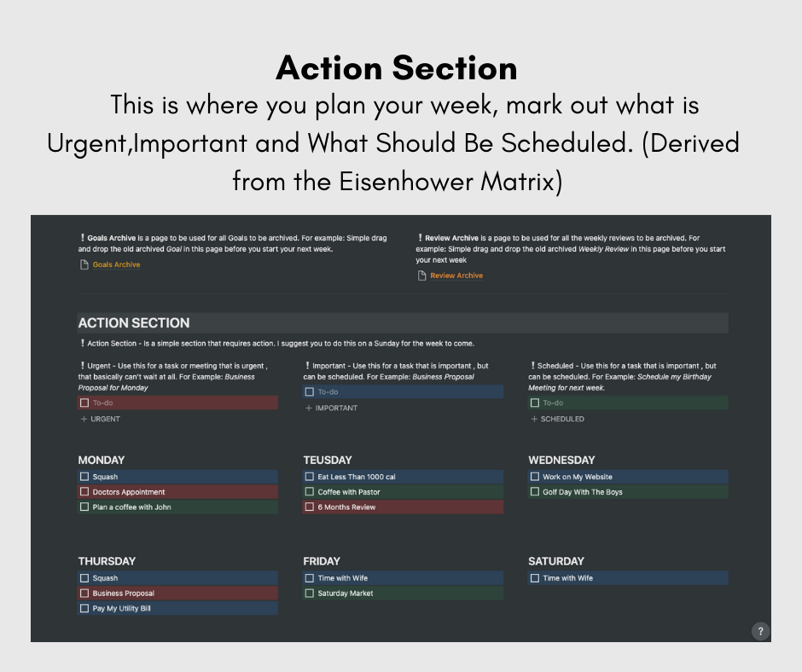
Task: Click the plus icon beside IMPORTANT
Action: click(x=309, y=408)
